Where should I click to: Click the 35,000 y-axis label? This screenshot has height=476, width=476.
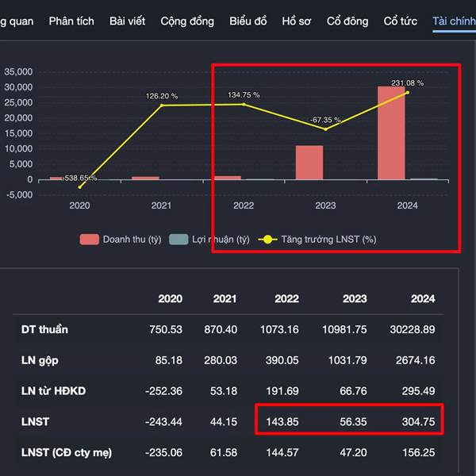[18, 72]
